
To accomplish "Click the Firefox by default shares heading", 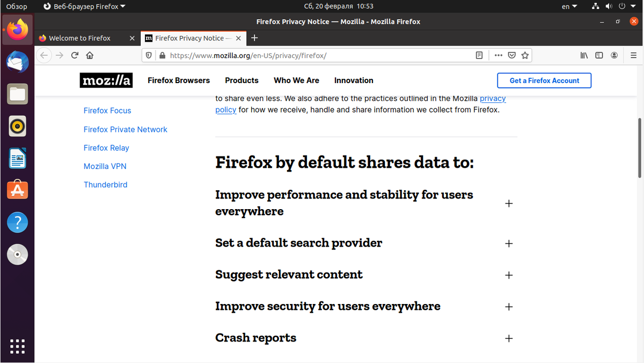I will [345, 162].
